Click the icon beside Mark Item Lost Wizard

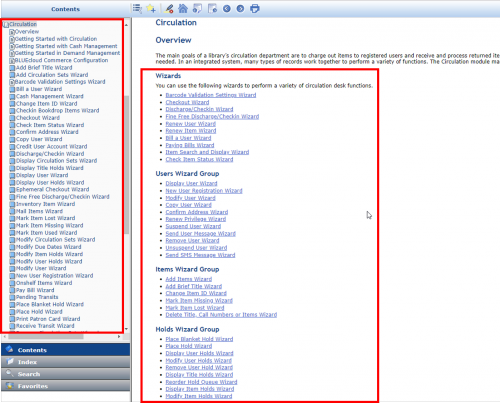[12, 218]
